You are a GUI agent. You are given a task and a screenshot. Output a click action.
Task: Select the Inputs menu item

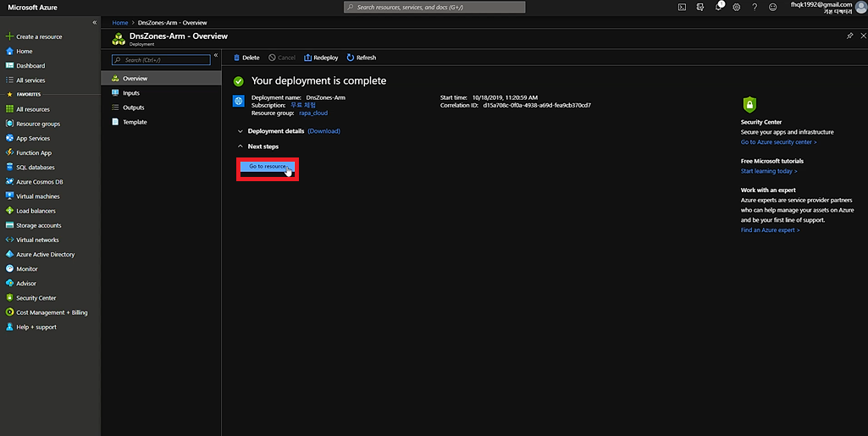161,93
